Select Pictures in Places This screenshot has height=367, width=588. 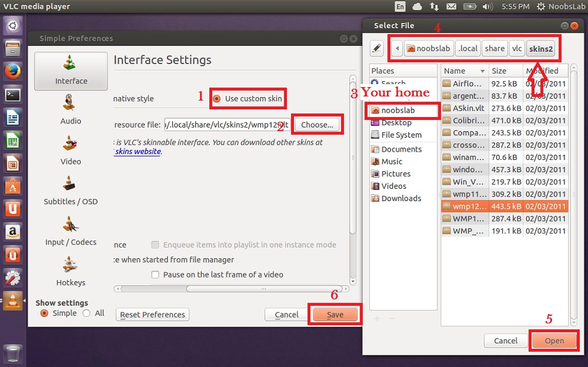403,174
